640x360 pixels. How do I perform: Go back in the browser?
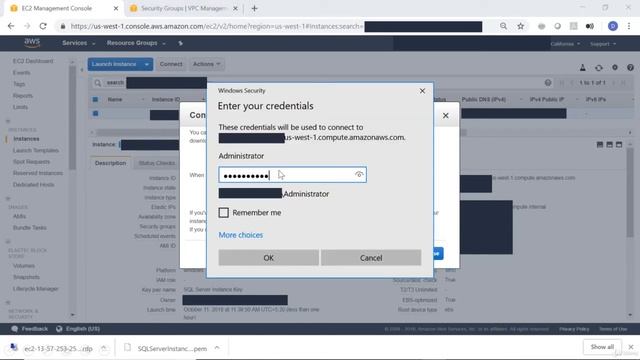(x=11, y=26)
